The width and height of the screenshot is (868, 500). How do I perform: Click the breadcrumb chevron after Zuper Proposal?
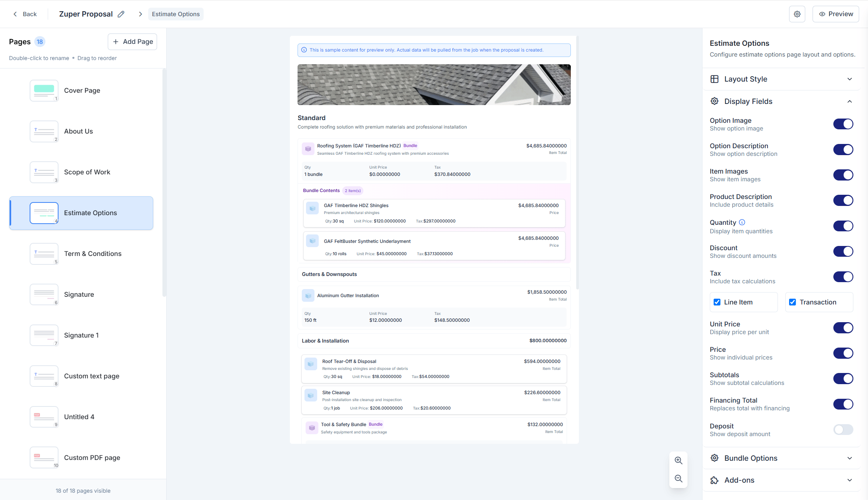(x=140, y=14)
